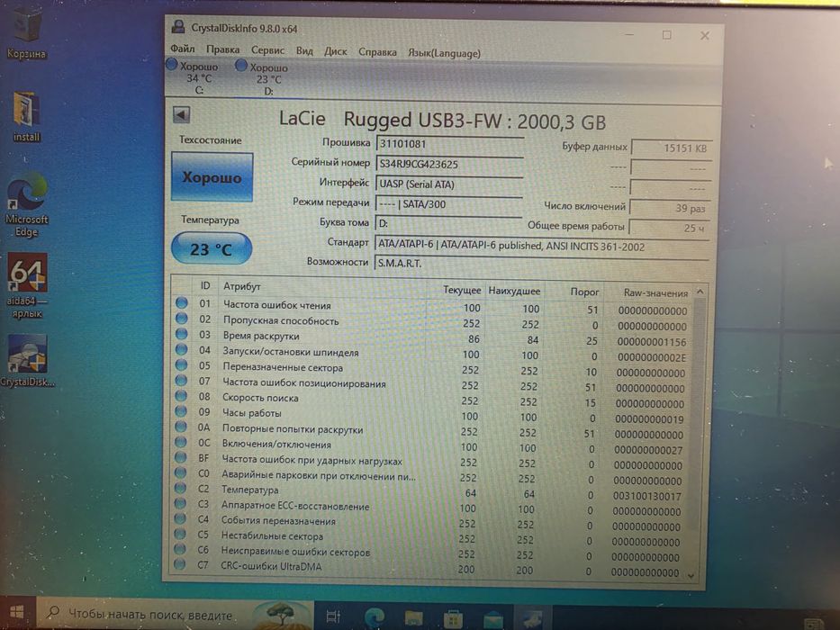Click status icon for 08 Скорость поиска

[181, 396]
